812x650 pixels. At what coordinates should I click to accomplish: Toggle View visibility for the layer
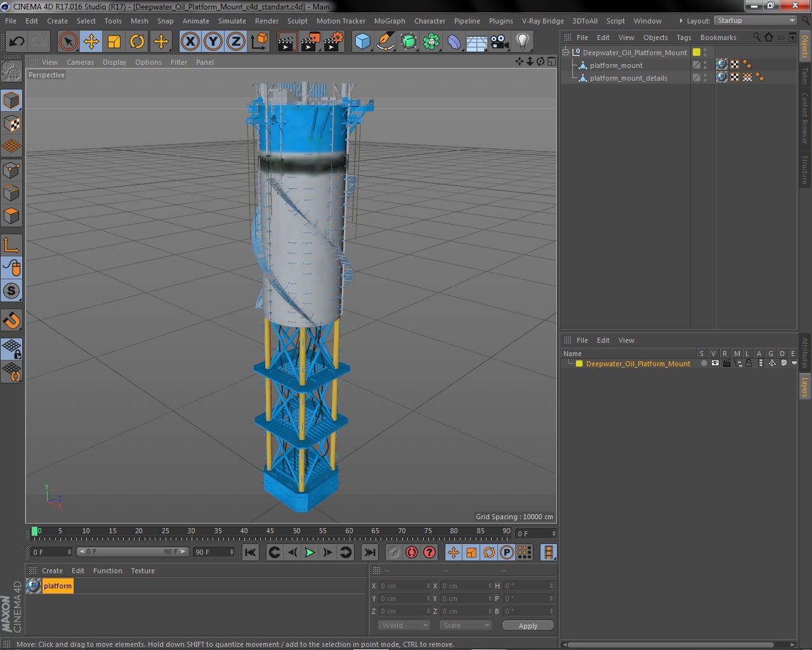[x=715, y=363]
